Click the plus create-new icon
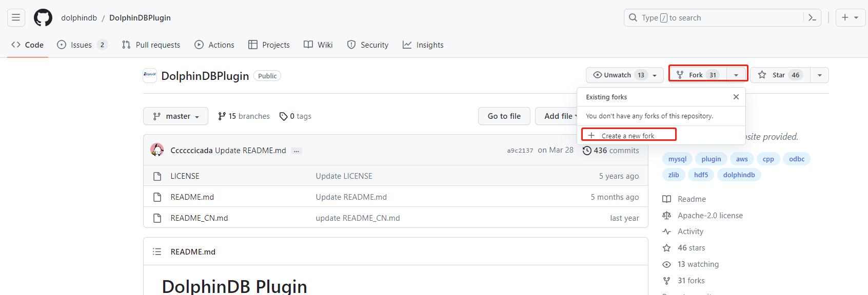The height and width of the screenshot is (295, 868). pos(845,17)
